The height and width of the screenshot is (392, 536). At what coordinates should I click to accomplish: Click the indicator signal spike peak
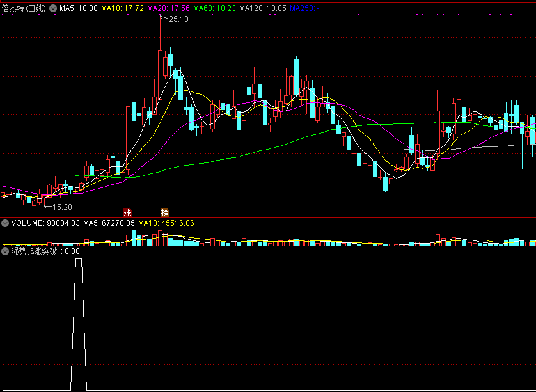pos(79,259)
